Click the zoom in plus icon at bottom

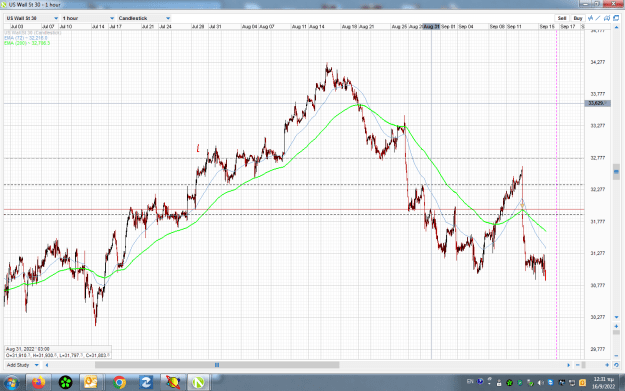pos(607,365)
